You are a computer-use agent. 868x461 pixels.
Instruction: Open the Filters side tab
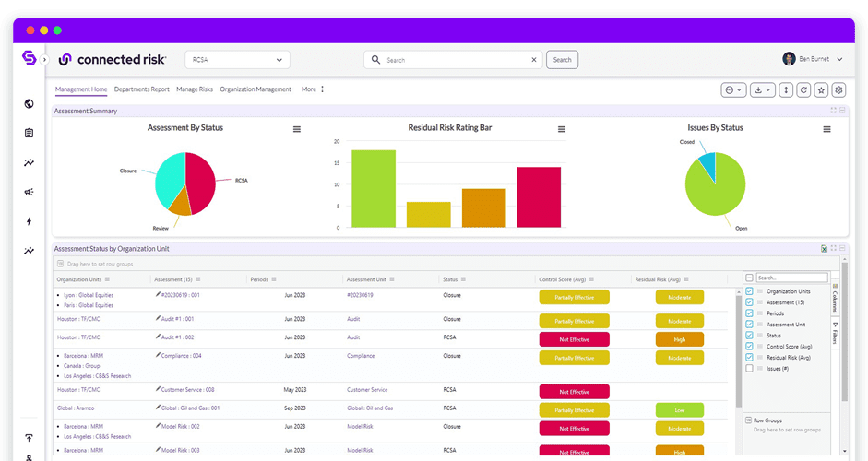pyautogui.click(x=836, y=333)
